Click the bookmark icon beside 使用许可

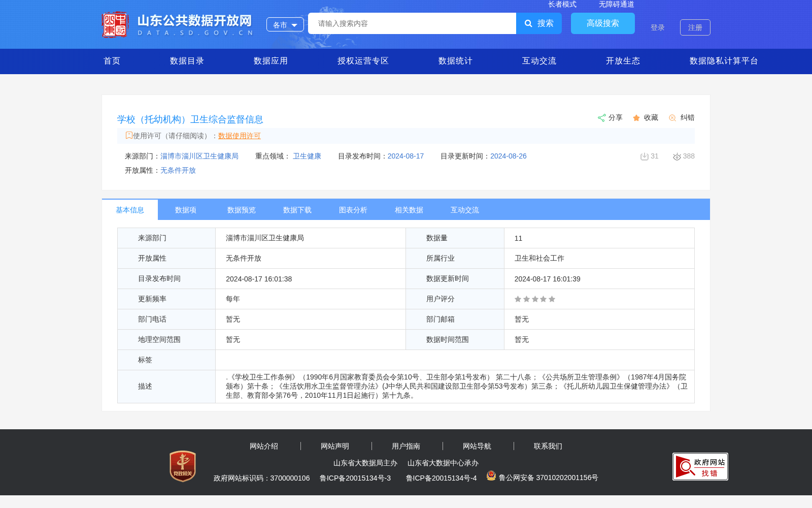pyautogui.click(x=129, y=135)
